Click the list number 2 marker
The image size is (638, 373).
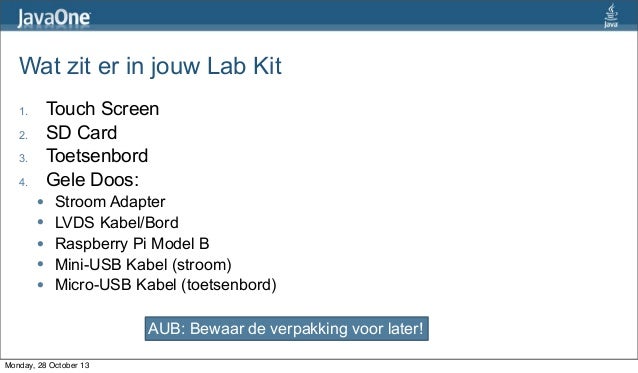tap(23, 135)
